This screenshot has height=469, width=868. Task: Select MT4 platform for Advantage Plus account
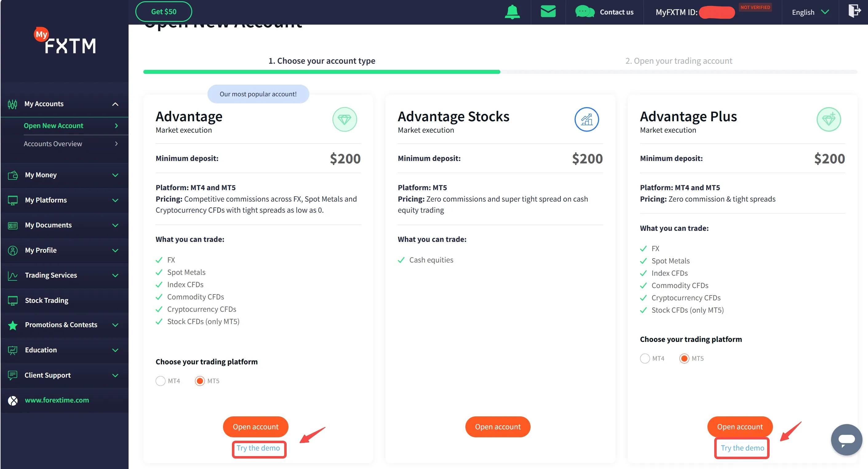(645, 359)
